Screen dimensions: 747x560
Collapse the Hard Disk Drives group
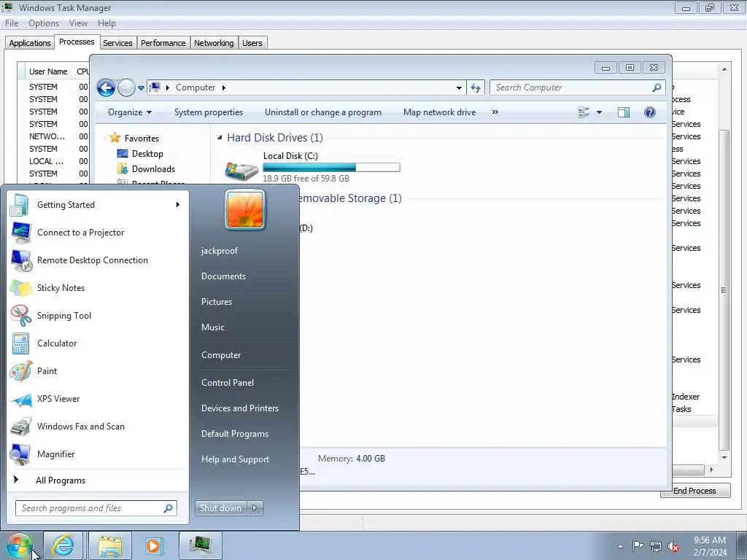(x=220, y=138)
